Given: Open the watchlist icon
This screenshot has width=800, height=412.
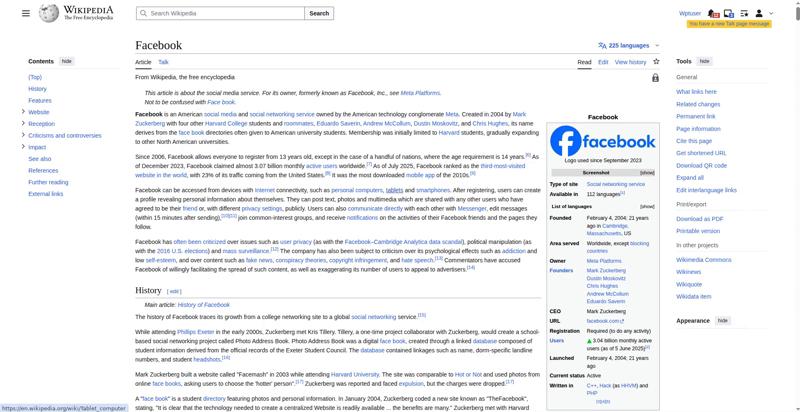Looking at the screenshot, I should [x=743, y=14].
